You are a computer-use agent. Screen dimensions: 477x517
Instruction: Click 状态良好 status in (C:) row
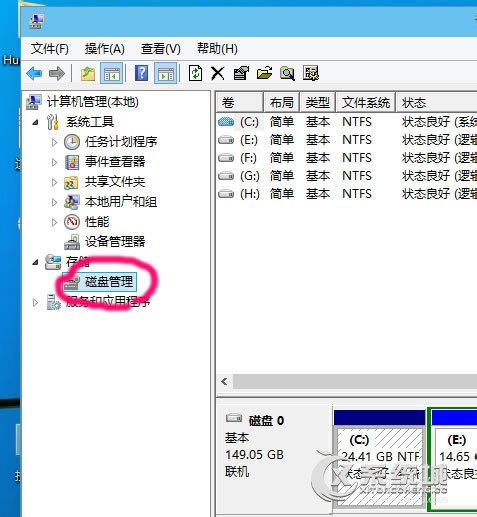[426, 122]
